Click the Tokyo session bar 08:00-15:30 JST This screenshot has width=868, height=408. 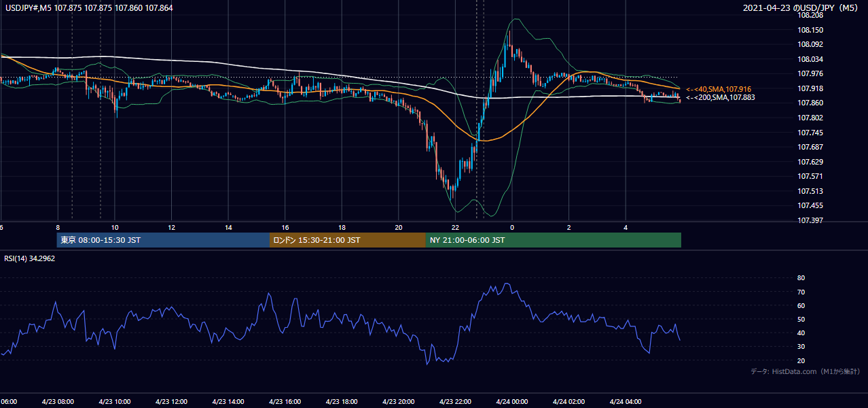pos(163,240)
